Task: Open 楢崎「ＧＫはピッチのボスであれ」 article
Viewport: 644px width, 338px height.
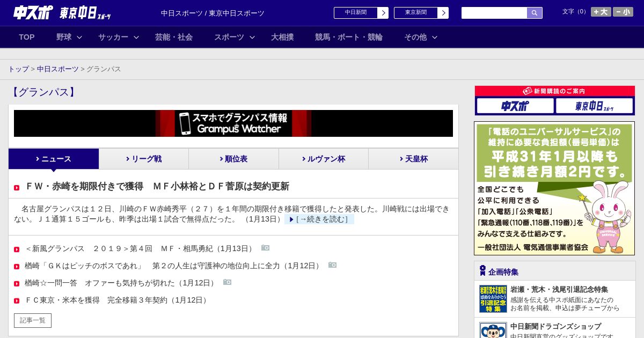Action: [x=173, y=266]
